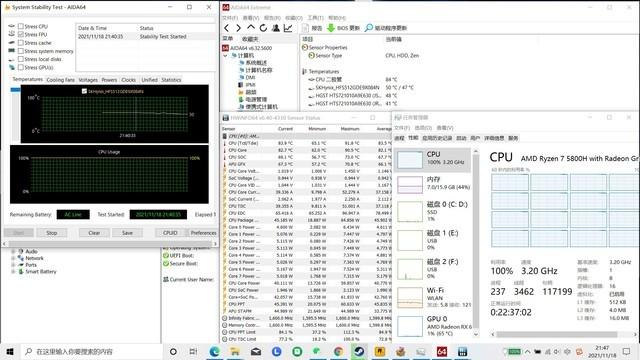Click the BIOS update green arrow icon
This screenshot has height=360, width=640.
coord(331,28)
